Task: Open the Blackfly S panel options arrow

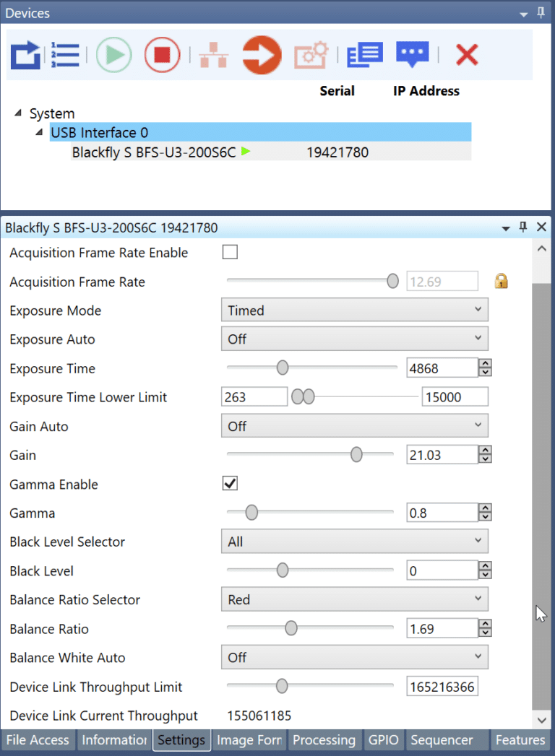Action: tap(506, 229)
